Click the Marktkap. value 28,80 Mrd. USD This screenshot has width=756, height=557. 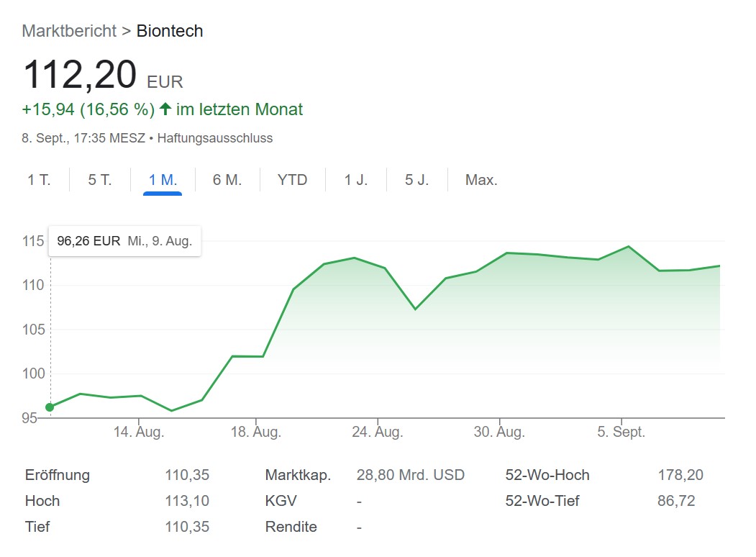(x=410, y=475)
